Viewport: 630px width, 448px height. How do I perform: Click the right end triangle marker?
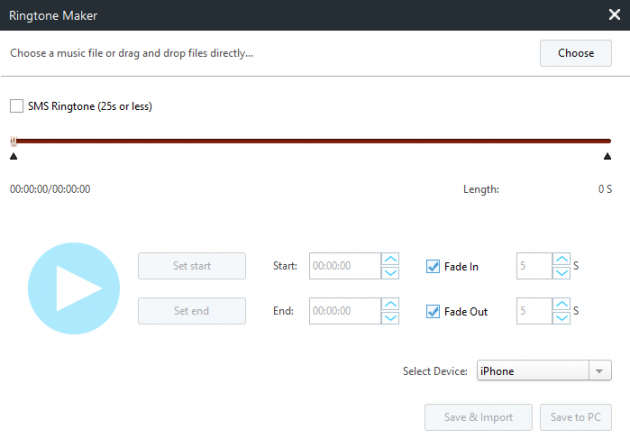coord(607,156)
